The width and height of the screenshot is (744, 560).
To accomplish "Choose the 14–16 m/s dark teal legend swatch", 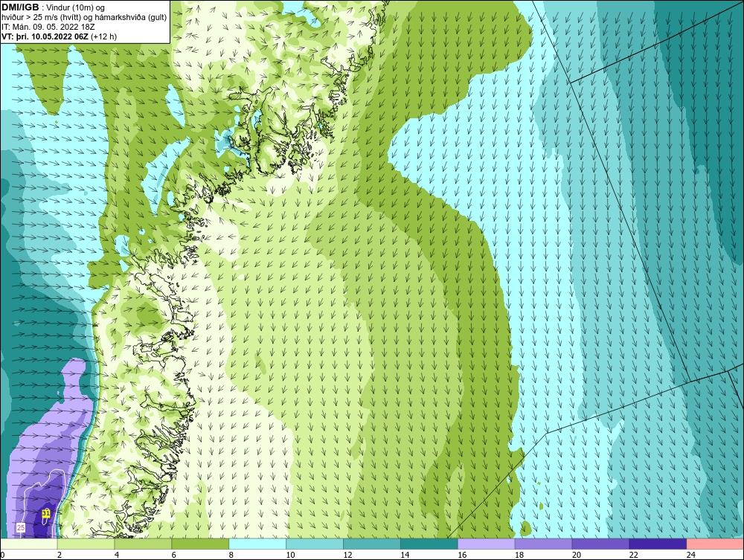I will point(429,544).
